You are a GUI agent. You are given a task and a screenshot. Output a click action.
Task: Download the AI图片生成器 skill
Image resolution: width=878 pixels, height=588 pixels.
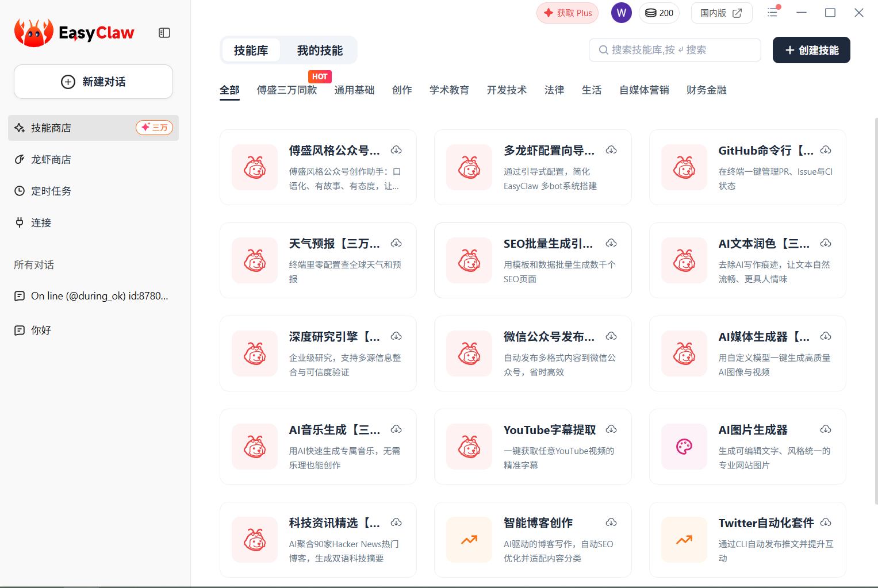pos(826,429)
